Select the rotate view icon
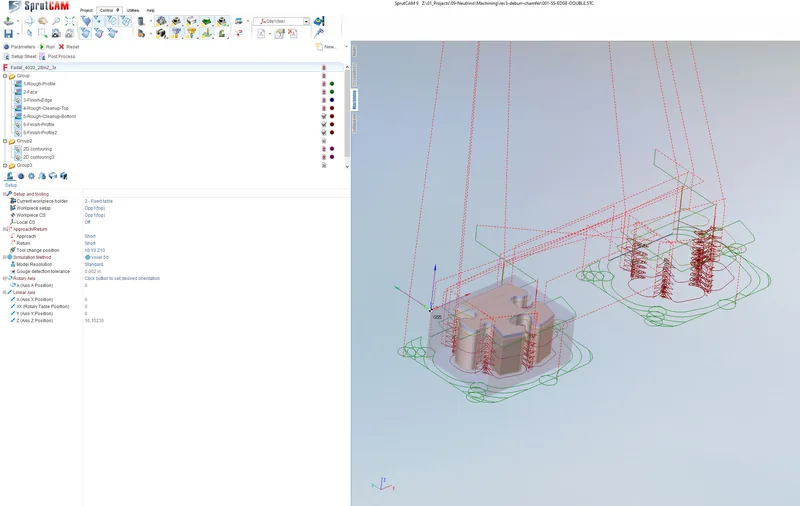Image resolution: width=800 pixels, height=506 pixels. (30, 21)
